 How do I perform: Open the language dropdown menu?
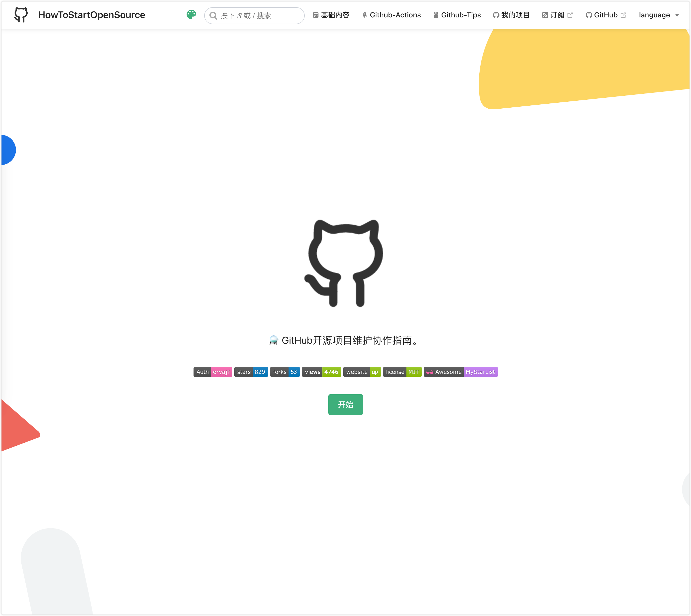[x=654, y=15]
